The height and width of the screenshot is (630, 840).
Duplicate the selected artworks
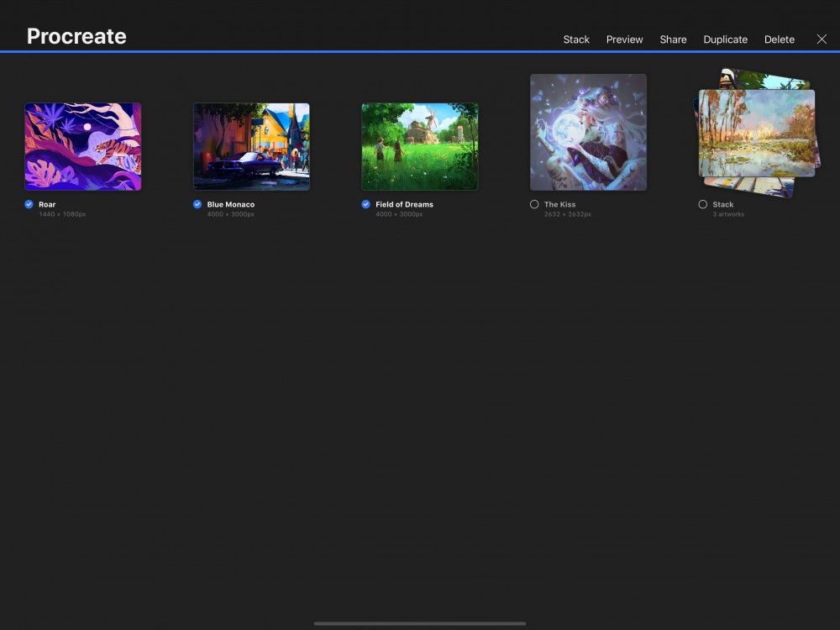(x=725, y=39)
